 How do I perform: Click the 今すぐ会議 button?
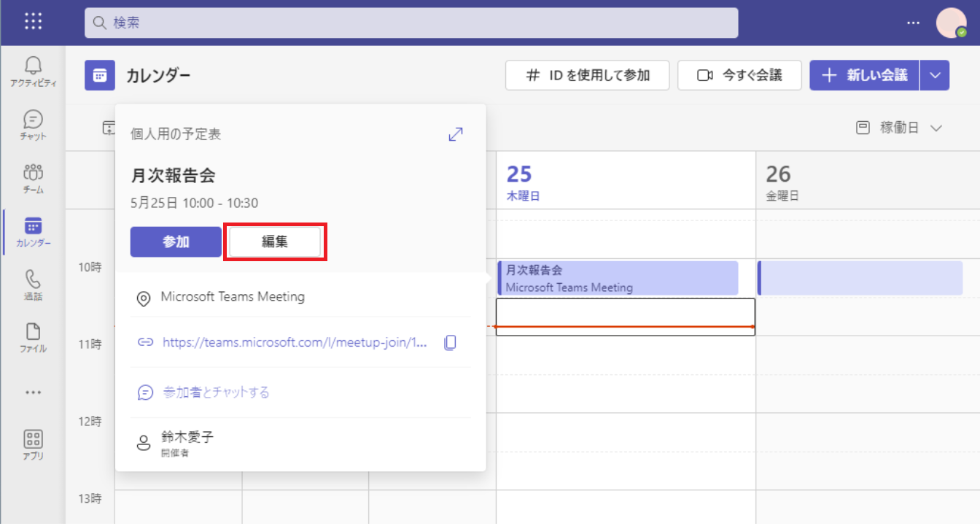pyautogui.click(x=739, y=75)
